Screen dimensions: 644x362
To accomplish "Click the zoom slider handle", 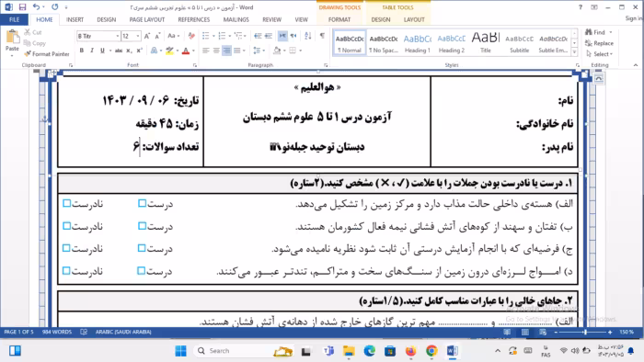I will pyautogui.click(x=585, y=332).
